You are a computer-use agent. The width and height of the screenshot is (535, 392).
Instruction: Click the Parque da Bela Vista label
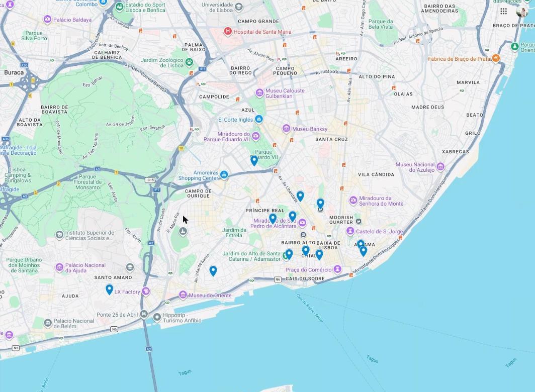pyautogui.click(x=381, y=24)
